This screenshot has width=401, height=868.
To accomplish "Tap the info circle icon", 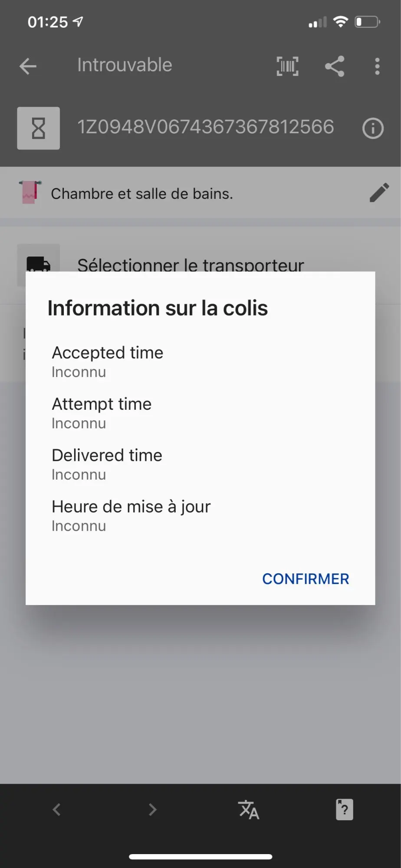I will point(373,128).
